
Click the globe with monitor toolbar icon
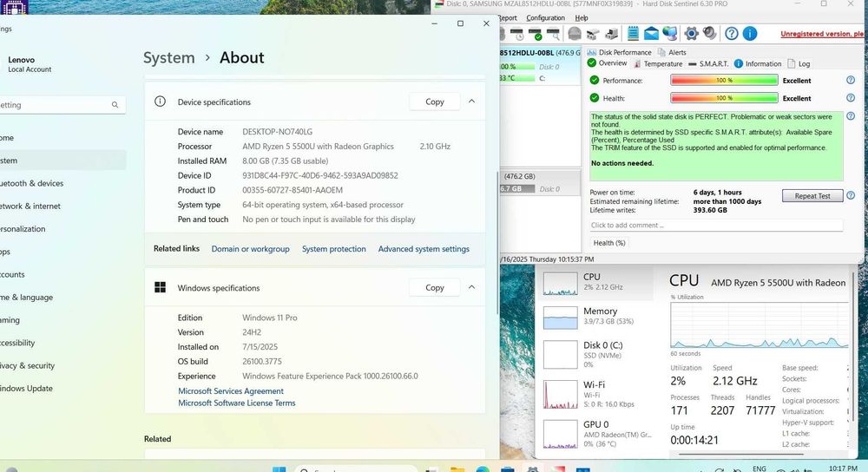(670, 34)
